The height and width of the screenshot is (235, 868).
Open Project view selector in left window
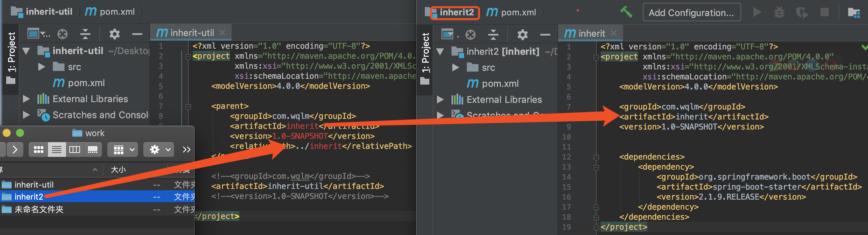click(x=38, y=34)
